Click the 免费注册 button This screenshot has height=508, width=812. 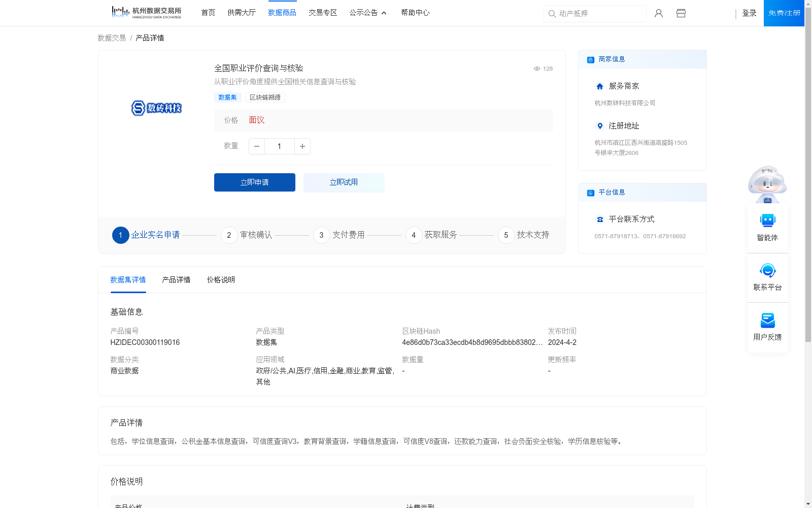pos(784,13)
